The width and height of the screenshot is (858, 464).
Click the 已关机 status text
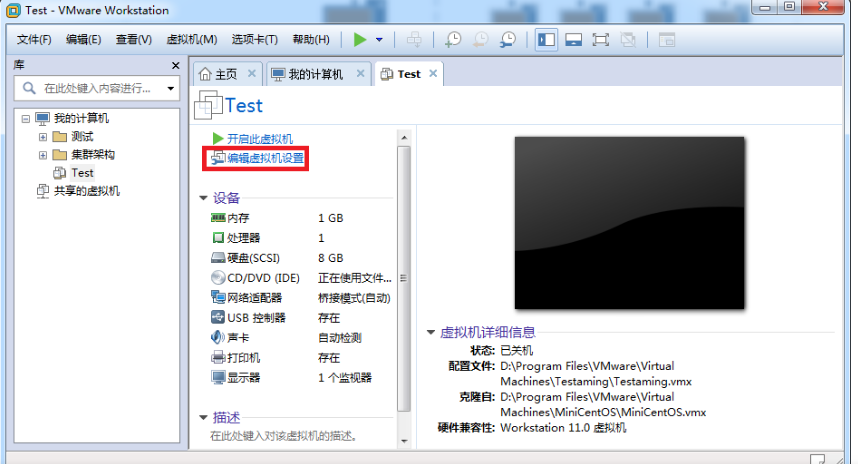click(517, 351)
